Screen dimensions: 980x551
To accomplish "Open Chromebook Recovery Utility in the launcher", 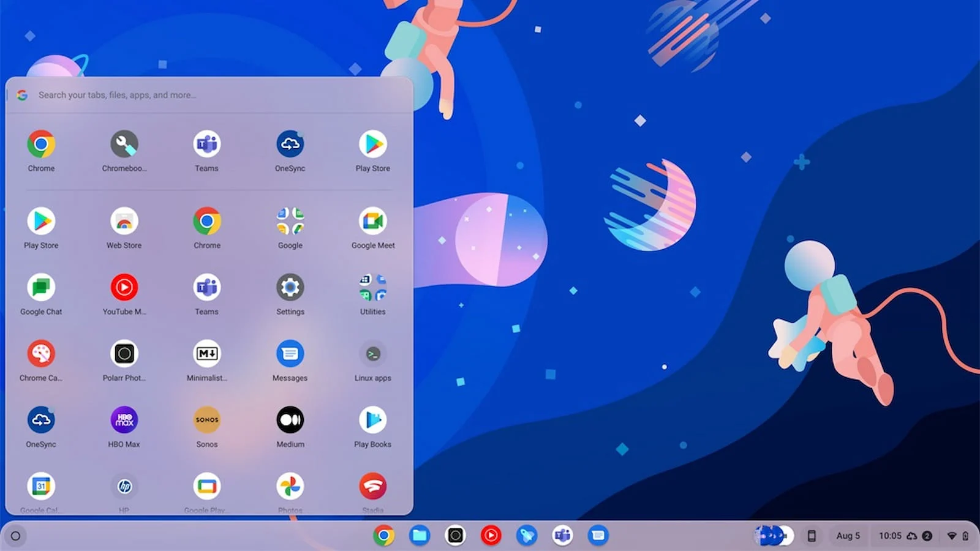I will tap(124, 144).
